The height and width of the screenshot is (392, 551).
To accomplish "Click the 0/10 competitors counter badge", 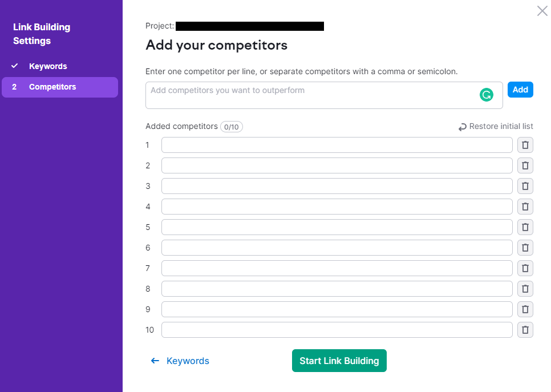I will [232, 127].
